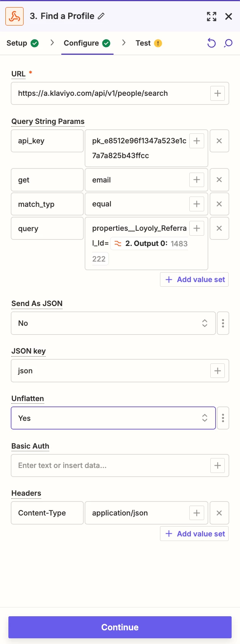Insert data into URL field plus
This screenshot has width=240, height=644.
click(x=218, y=93)
